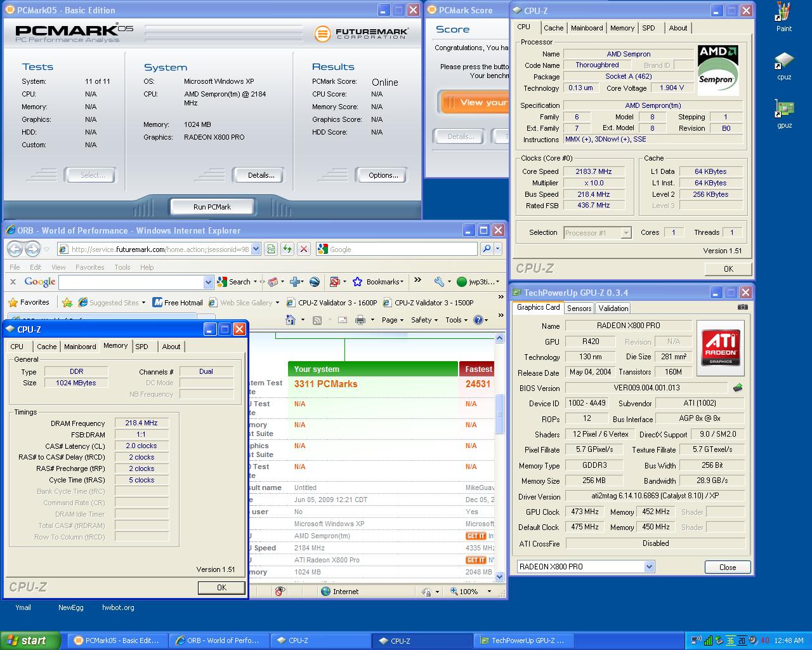Toggle Compatibility View icon beside address bar

click(x=271, y=249)
